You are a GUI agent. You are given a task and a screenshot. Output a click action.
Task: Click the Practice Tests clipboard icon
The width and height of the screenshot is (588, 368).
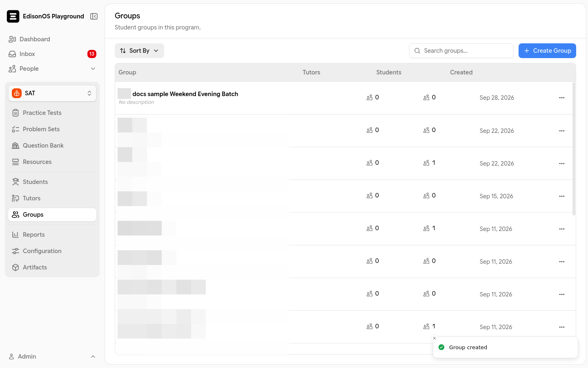pyautogui.click(x=16, y=113)
